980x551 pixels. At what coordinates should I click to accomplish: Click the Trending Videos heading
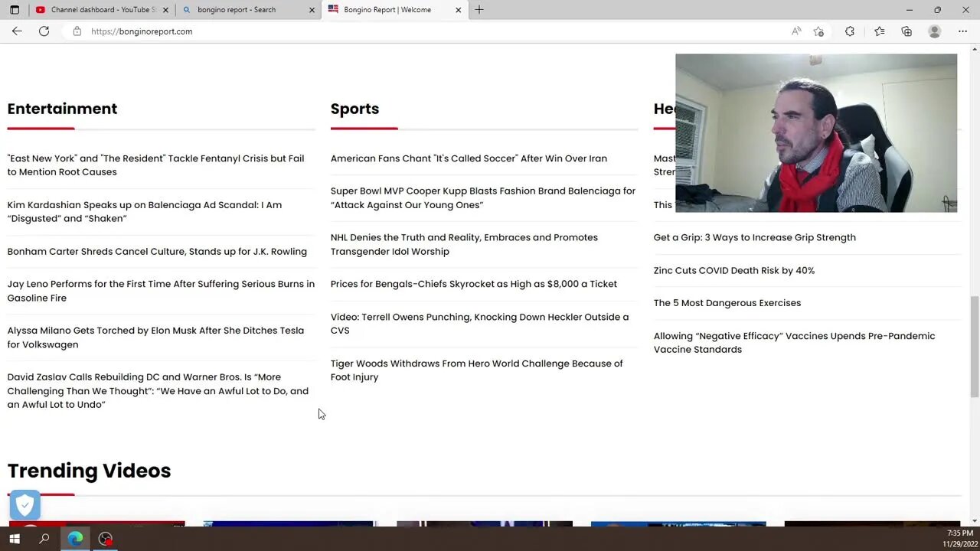[89, 471]
